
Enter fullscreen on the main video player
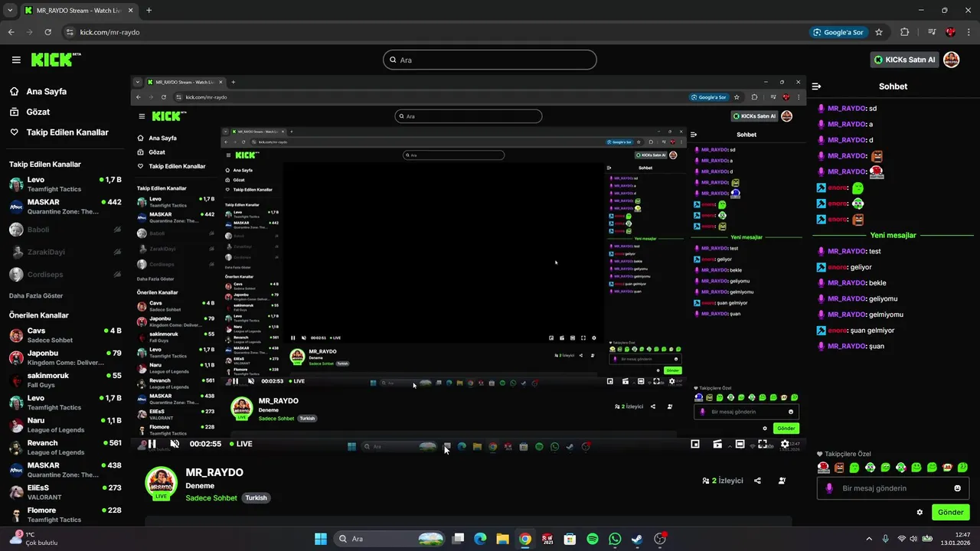[763, 444]
